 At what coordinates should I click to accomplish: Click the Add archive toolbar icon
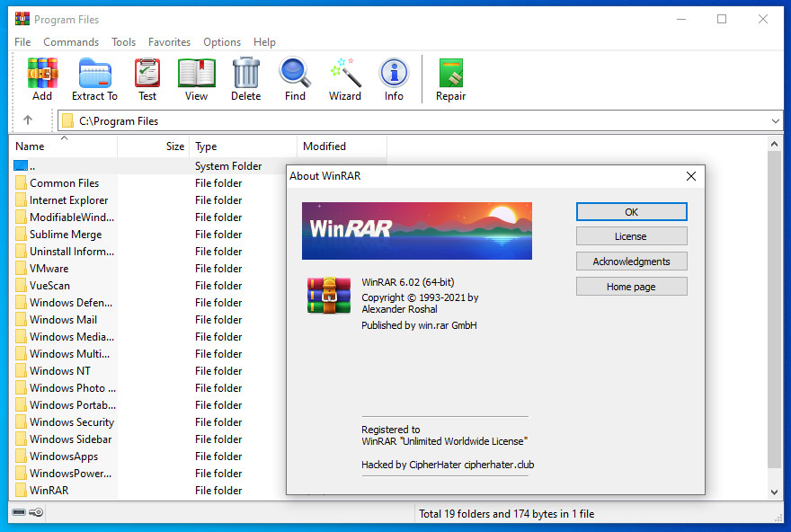click(x=42, y=74)
